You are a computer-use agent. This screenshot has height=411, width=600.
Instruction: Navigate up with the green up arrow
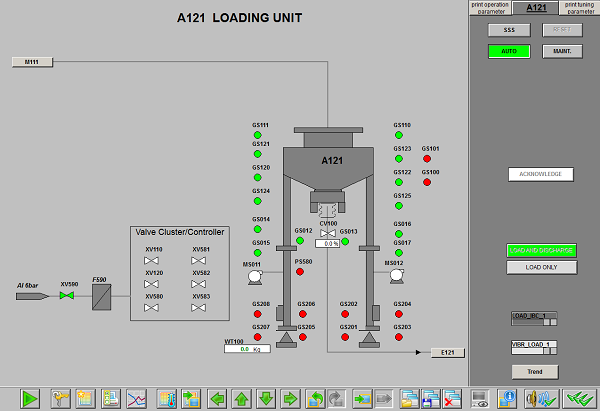[242, 399]
